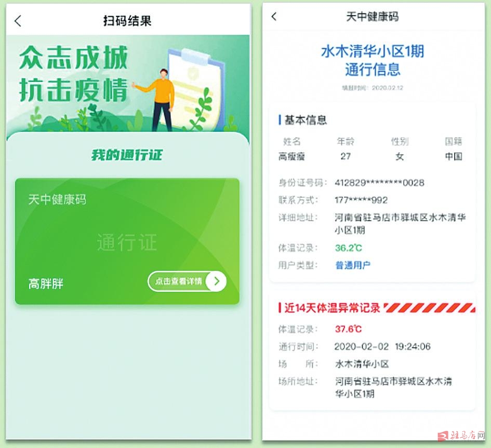Tap abnormal temperature 37.6℃

348,329
